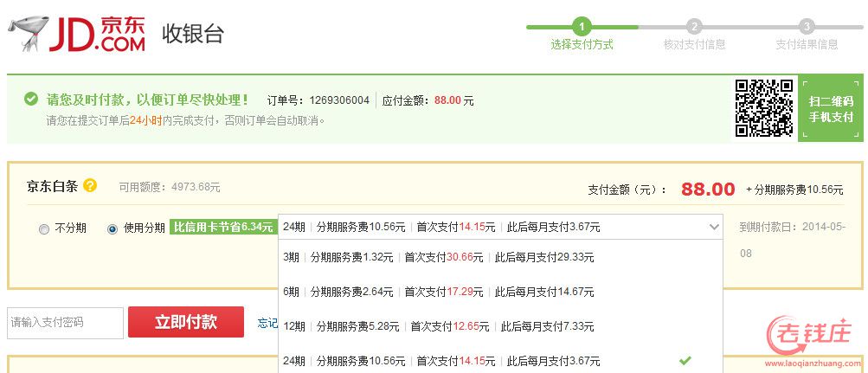Click the 应付金额：88.00元 text
The height and width of the screenshot is (373, 868).
coord(428,100)
